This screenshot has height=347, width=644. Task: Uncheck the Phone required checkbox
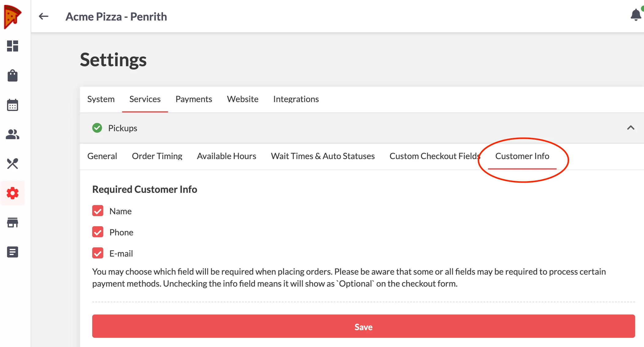tap(98, 232)
